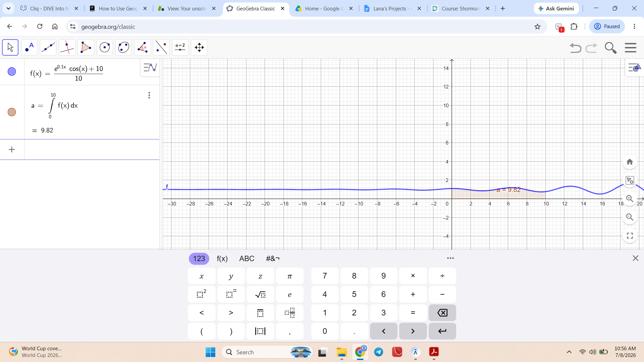Tap the square exponent key

[202, 294]
